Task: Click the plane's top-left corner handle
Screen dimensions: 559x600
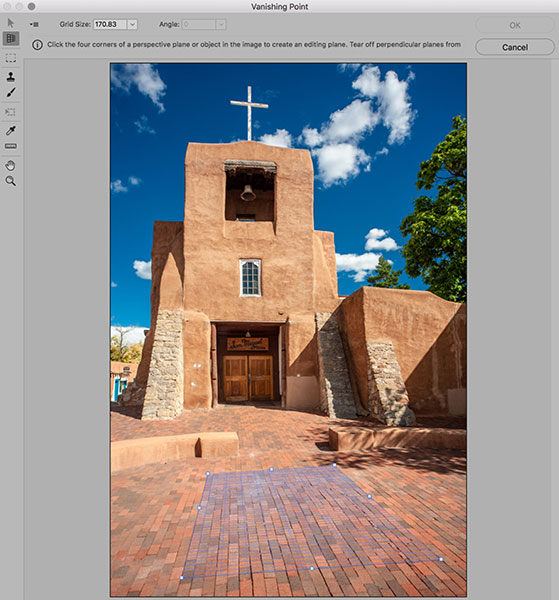Action: coord(208,473)
